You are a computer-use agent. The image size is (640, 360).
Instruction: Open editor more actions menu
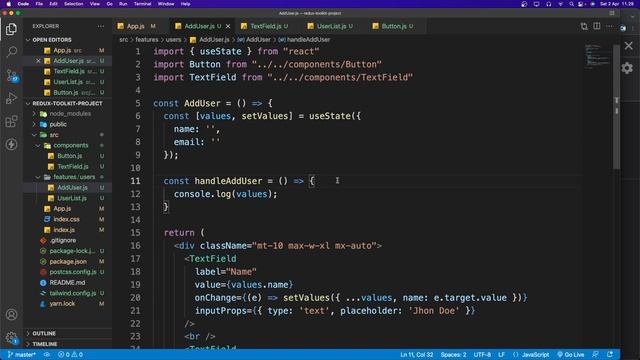tap(609, 26)
